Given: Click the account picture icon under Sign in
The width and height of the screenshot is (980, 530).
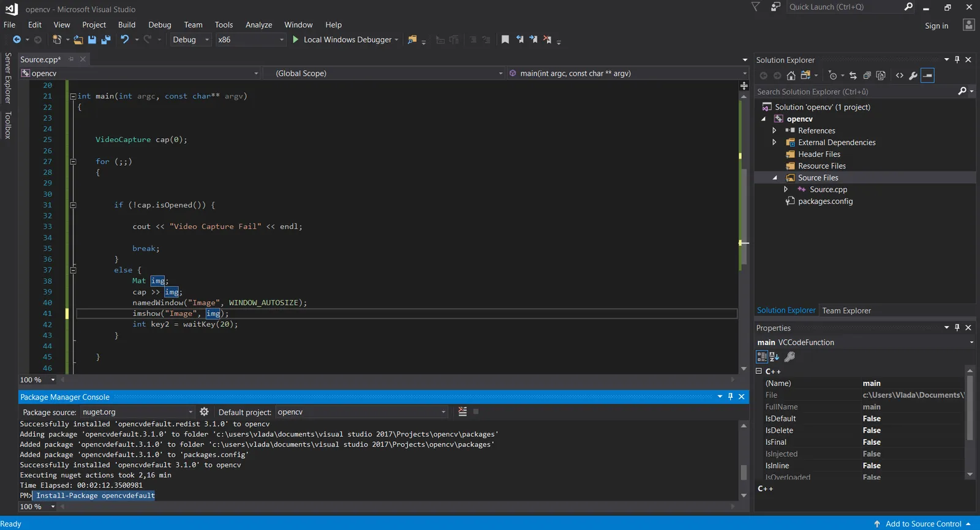Looking at the screenshot, I should tap(969, 24).
